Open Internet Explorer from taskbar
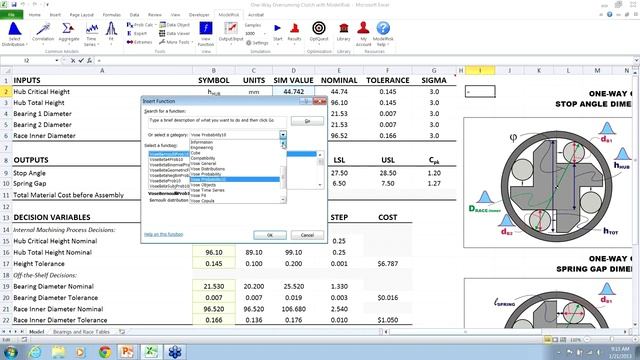Viewport: 640px width, 360px height. coord(35,352)
